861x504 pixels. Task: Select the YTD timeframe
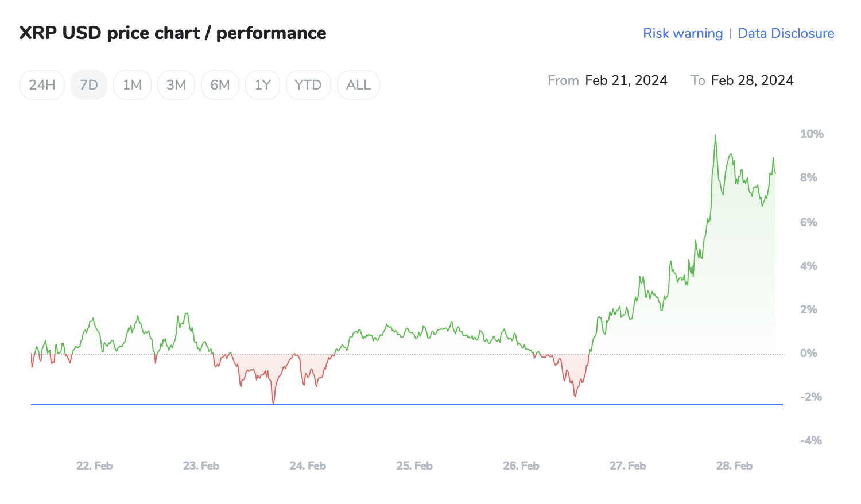pyautogui.click(x=308, y=84)
